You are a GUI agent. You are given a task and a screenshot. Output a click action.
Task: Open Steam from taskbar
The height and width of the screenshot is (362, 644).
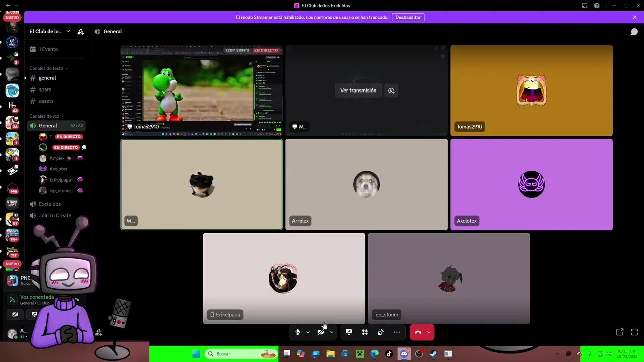tap(433, 354)
